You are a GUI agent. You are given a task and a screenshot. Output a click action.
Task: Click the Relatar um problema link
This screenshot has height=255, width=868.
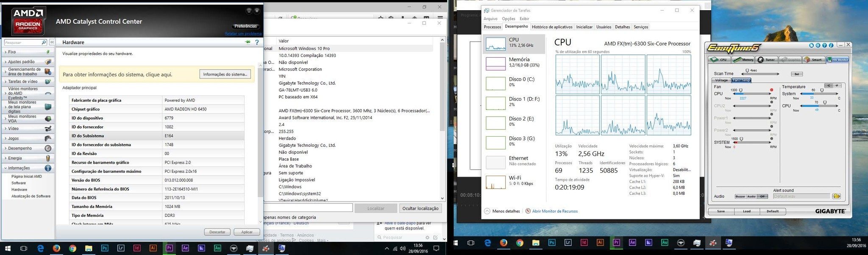tap(243, 34)
